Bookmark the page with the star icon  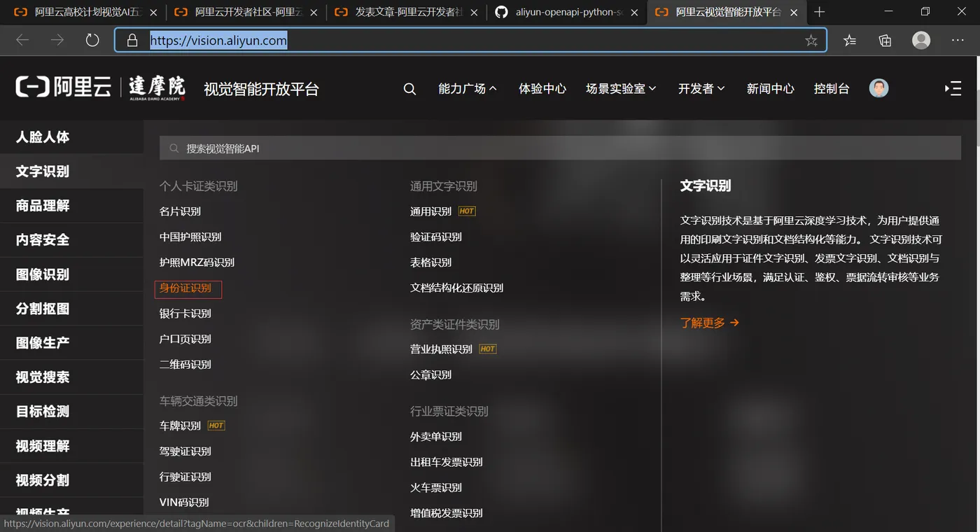click(x=811, y=41)
